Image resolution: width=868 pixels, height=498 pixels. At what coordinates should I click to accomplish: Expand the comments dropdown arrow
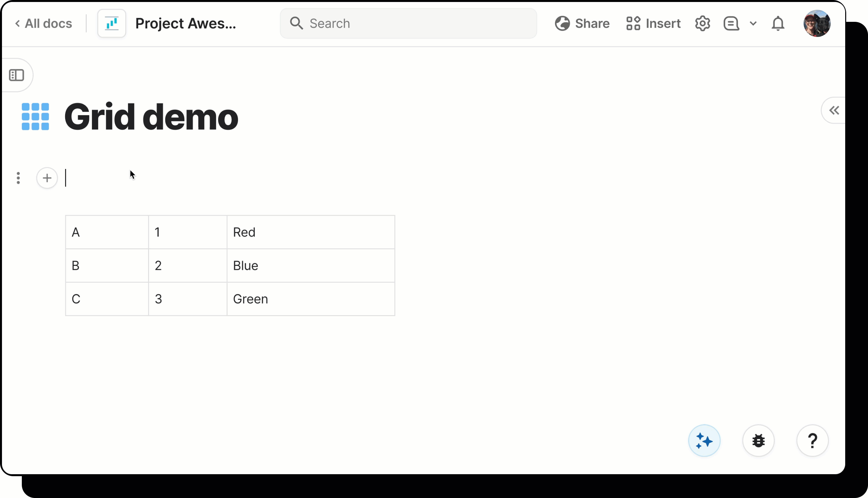click(753, 23)
